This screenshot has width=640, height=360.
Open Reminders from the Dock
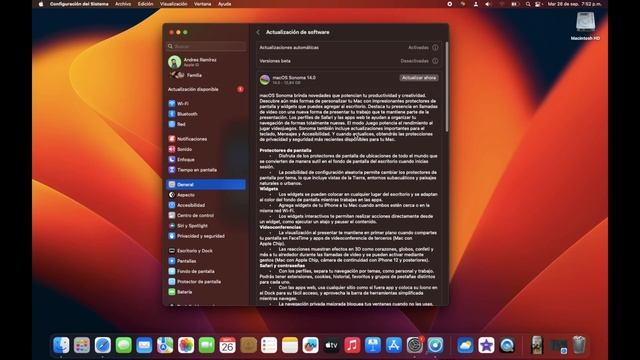pos(269,345)
